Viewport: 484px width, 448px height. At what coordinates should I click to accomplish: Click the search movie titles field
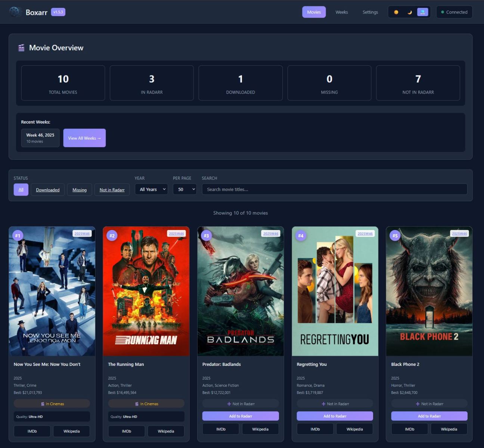coord(334,189)
